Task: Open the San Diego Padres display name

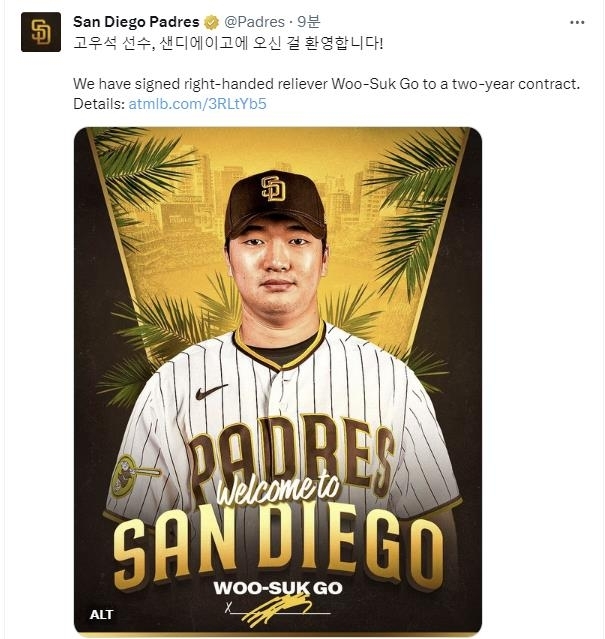Action: click(136, 22)
